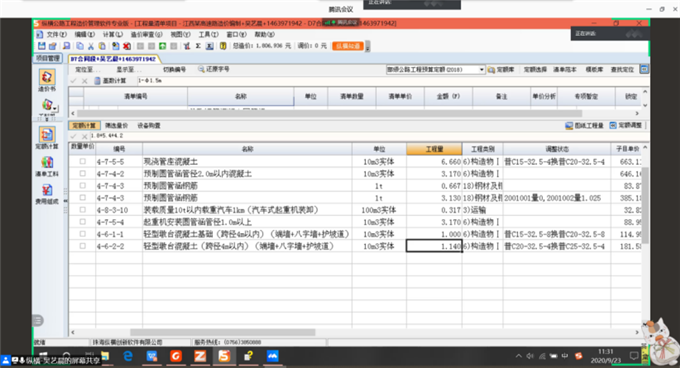Open the 编辑 menu
Image resolution: width=680 pixels, height=368 pixels.
coord(85,34)
